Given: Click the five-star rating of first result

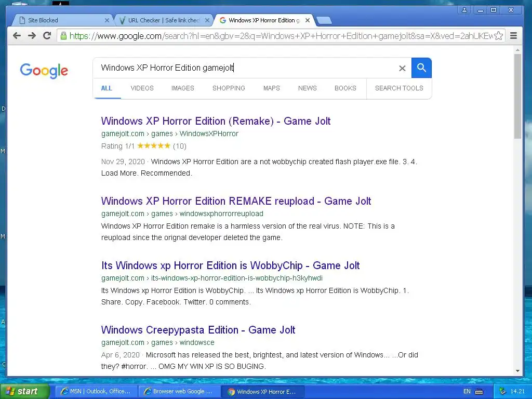Looking at the screenshot, I should tap(154, 146).
